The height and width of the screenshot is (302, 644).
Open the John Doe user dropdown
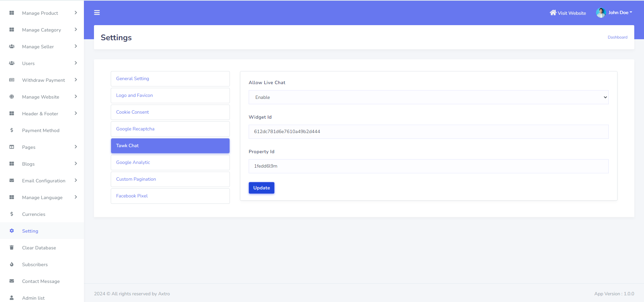(620, 13)
